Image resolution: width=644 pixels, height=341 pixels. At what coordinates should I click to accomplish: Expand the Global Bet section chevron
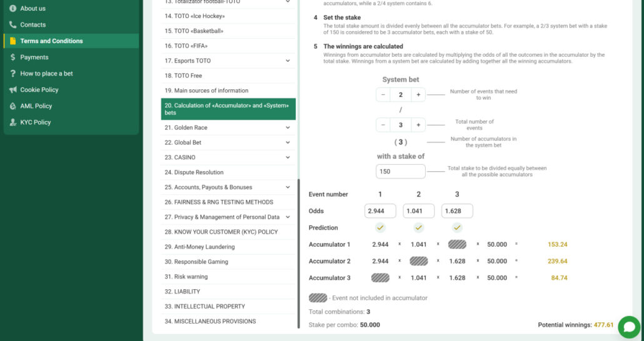[288, 142]
